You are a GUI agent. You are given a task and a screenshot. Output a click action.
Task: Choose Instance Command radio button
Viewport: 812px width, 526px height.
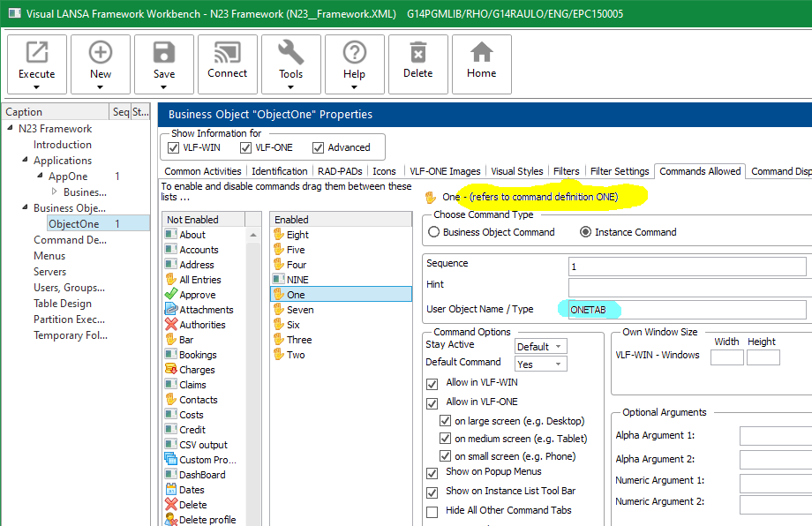coord(586,232)
